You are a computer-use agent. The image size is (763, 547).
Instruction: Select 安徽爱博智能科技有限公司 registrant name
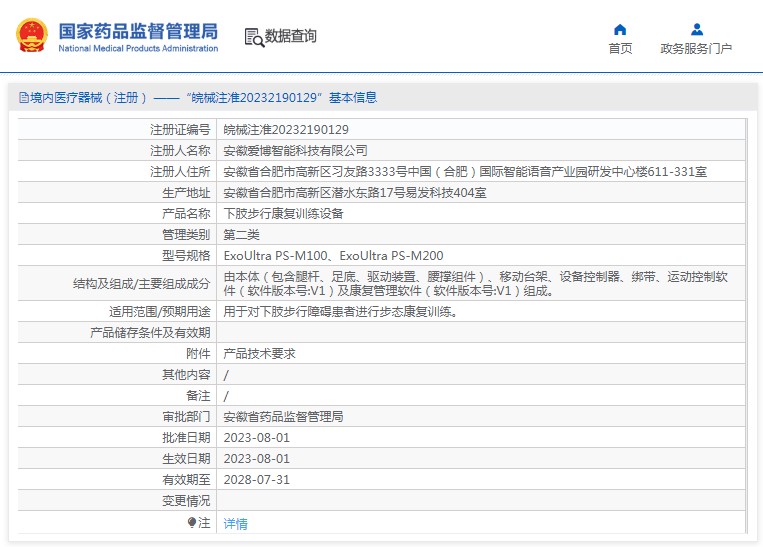click(x=295, y=150)
